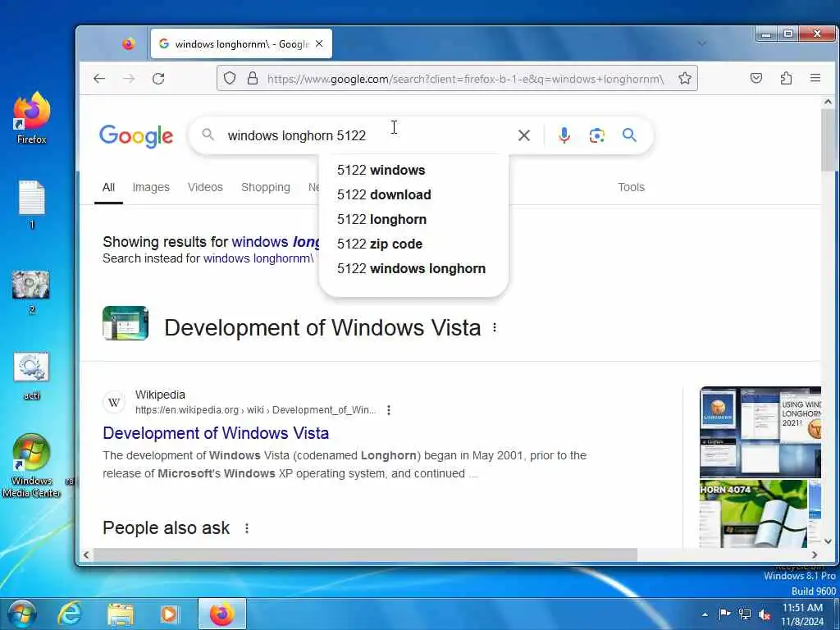
Task: Click the Wikipedia source name text
Action: (160, 395)
